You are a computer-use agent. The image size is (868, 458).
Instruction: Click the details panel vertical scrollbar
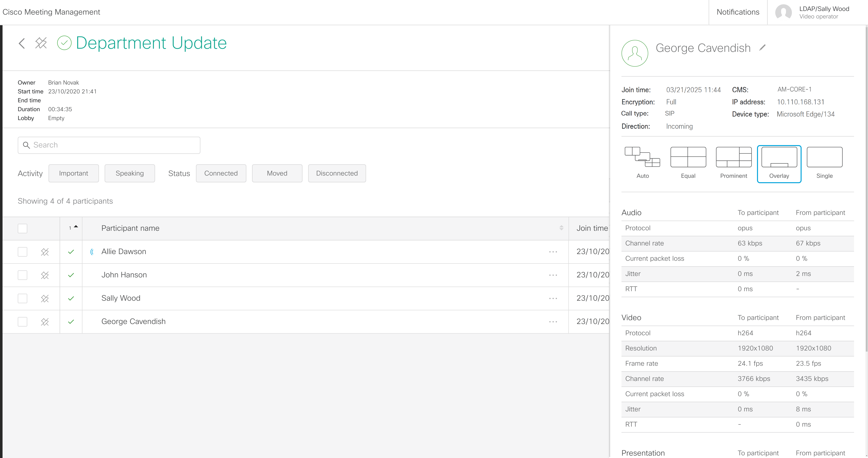click(x=866, y=189)
